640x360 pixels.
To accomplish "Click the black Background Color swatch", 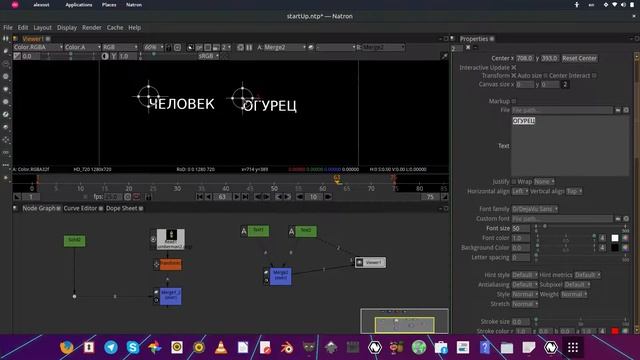I will tap(615, 248).
